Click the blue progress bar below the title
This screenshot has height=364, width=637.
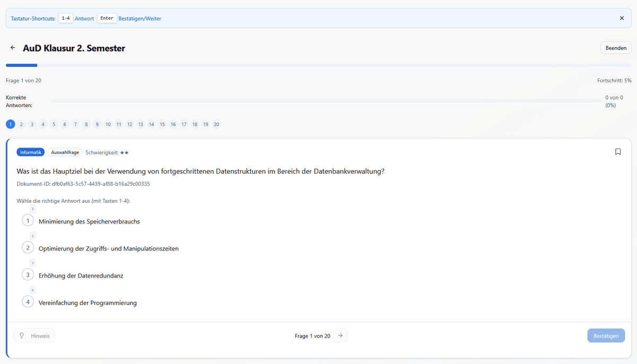coord(21,65)
